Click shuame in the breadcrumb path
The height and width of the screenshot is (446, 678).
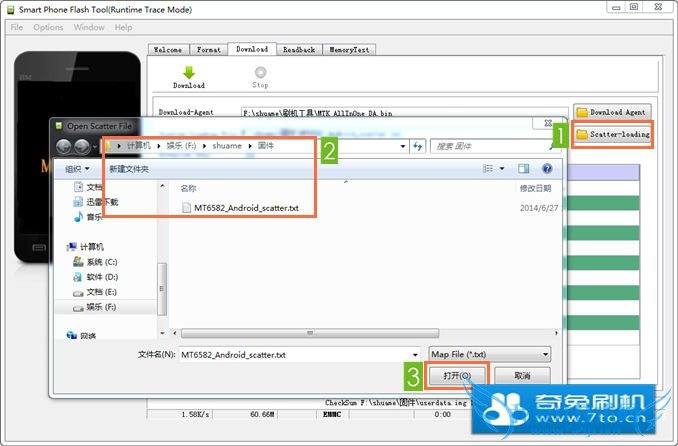[227, 146]
